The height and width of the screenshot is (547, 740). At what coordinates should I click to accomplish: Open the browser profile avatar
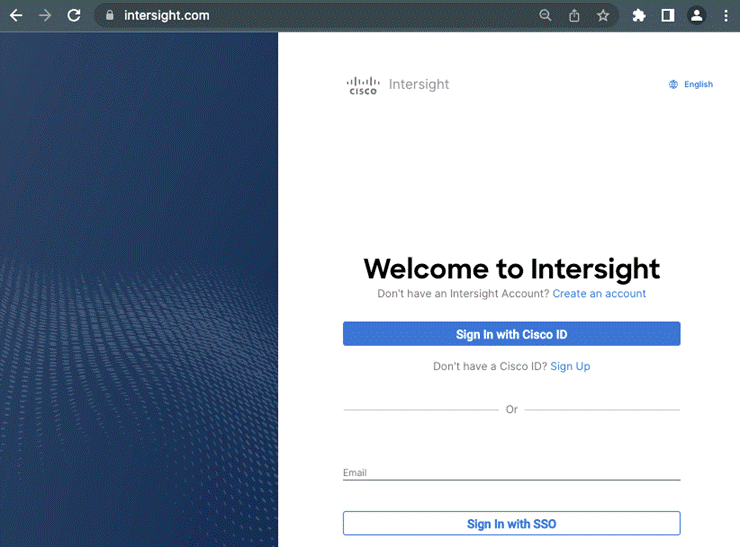pos(696,16)
